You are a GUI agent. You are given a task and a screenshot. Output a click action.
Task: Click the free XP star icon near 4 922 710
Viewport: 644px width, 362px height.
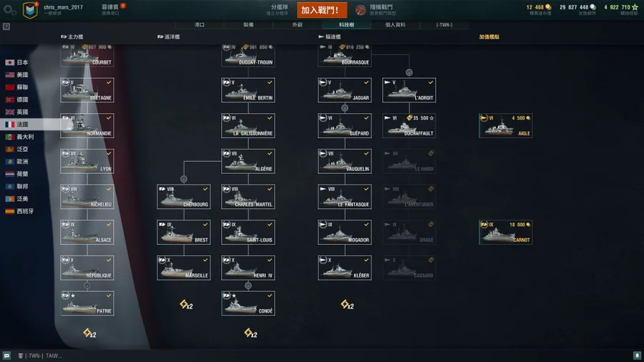635,7
